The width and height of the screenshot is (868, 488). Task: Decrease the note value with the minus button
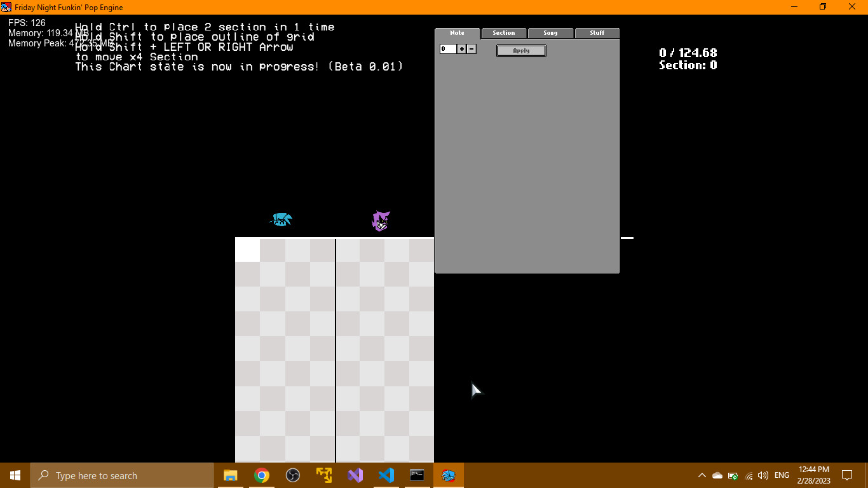(x=471, y=49)
